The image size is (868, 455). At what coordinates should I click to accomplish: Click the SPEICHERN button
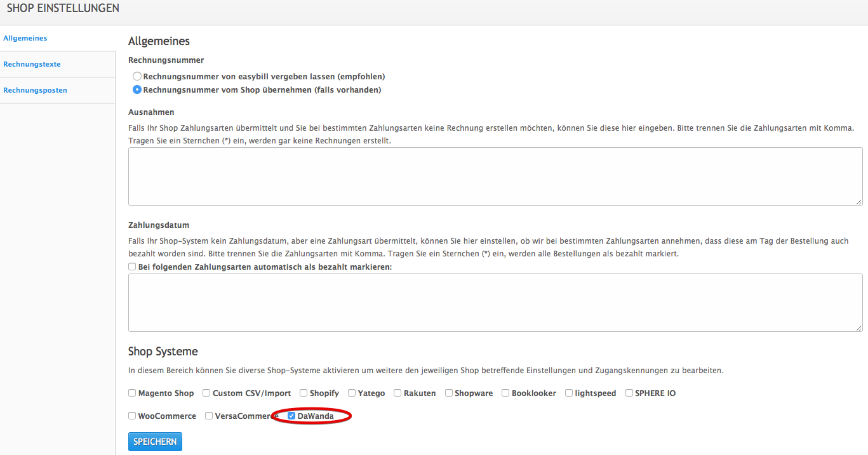[x=155, y=442]
